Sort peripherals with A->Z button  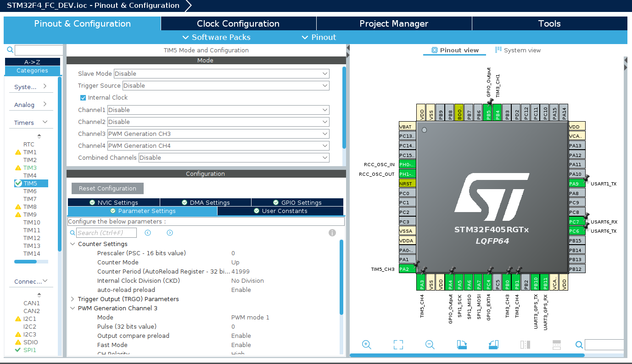(x=33, y=62)
